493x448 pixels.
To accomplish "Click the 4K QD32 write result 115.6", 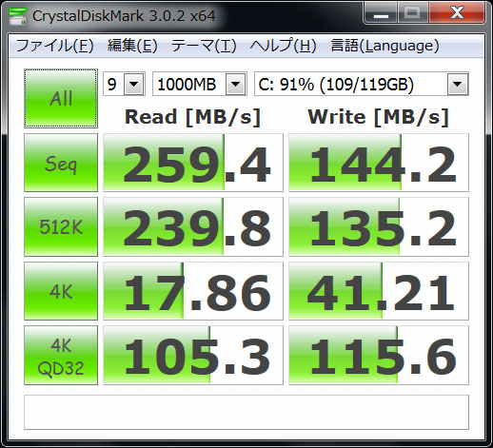I will (379, 356).
